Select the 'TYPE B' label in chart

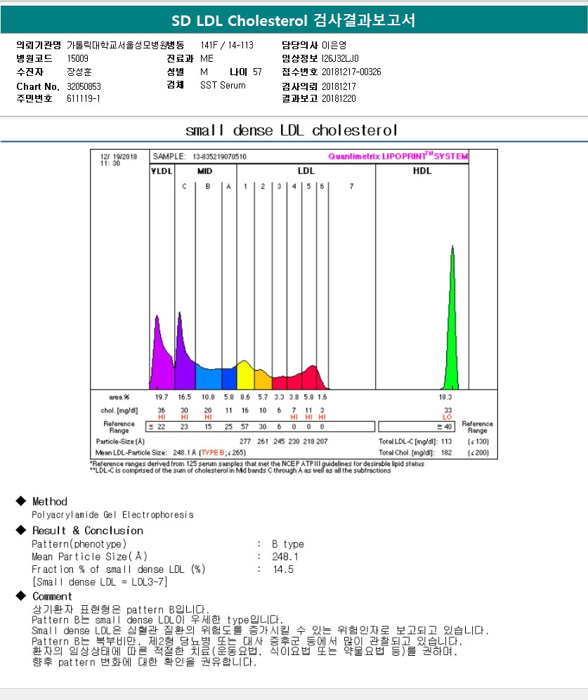pos(213,453)
